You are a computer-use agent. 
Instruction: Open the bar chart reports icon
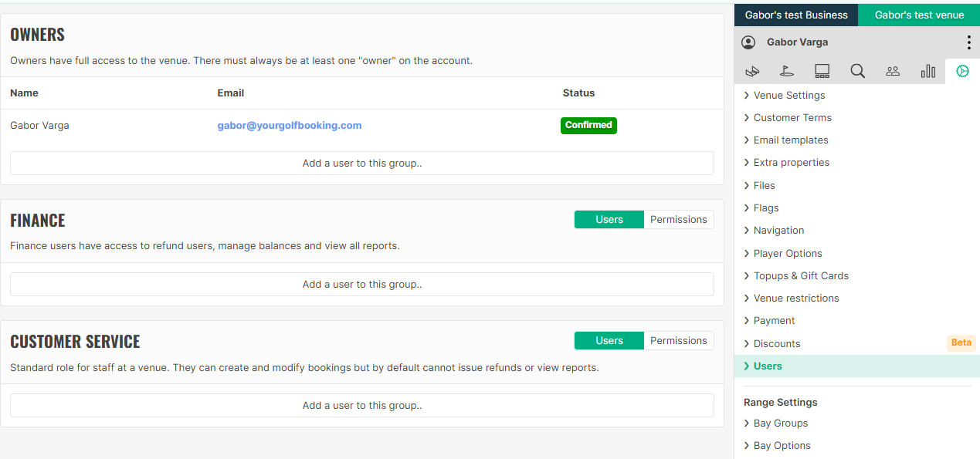pos(927,71)
